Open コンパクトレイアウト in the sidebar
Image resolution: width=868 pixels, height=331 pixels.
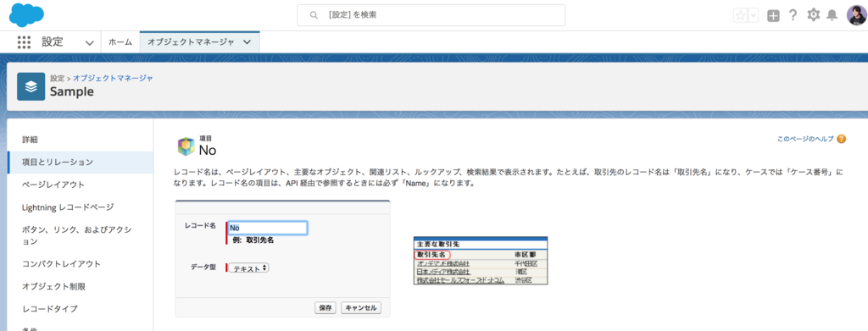[81, 263]
